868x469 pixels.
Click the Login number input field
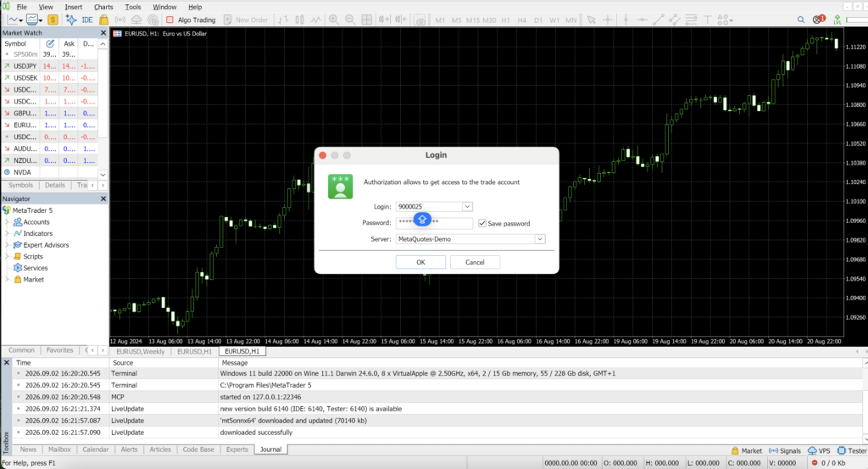click(x=429, y=207)
